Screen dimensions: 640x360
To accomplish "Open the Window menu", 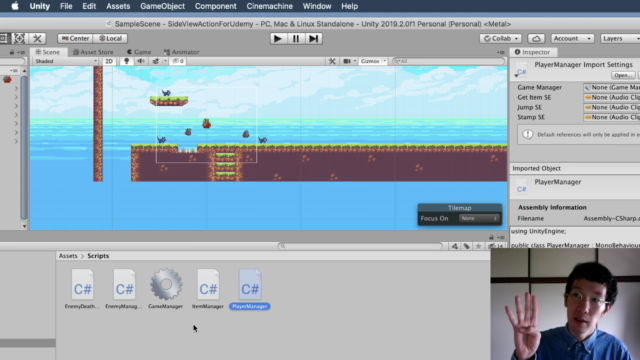I will 317,6.
